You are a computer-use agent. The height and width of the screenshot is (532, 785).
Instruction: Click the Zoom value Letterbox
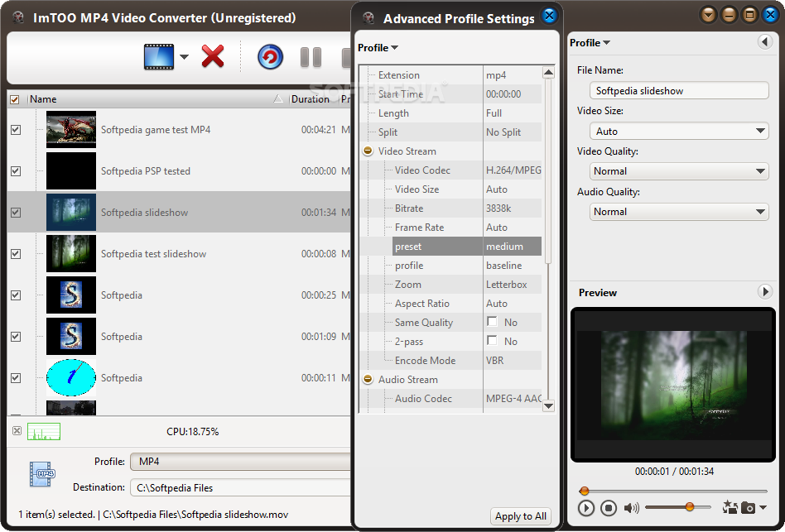tap(506, 284)
